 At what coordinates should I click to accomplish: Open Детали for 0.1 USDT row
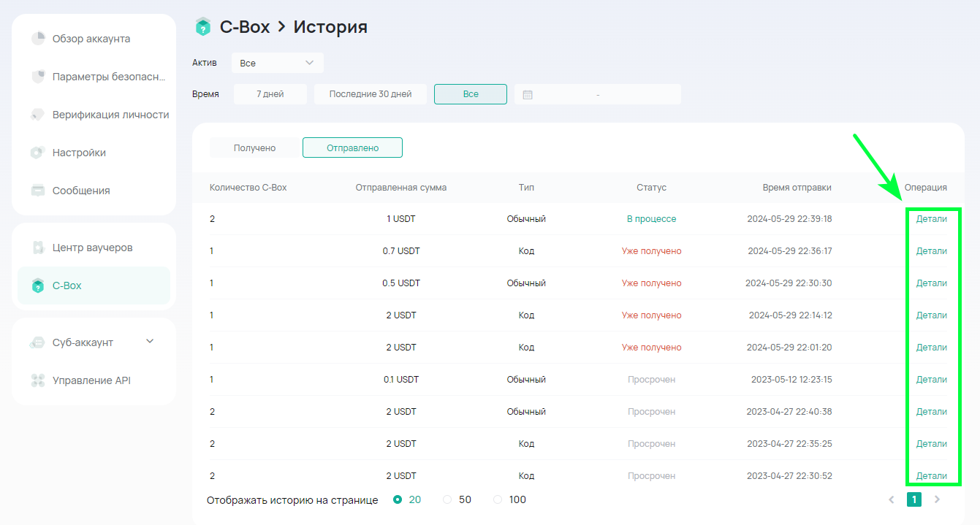coord(932,380)
